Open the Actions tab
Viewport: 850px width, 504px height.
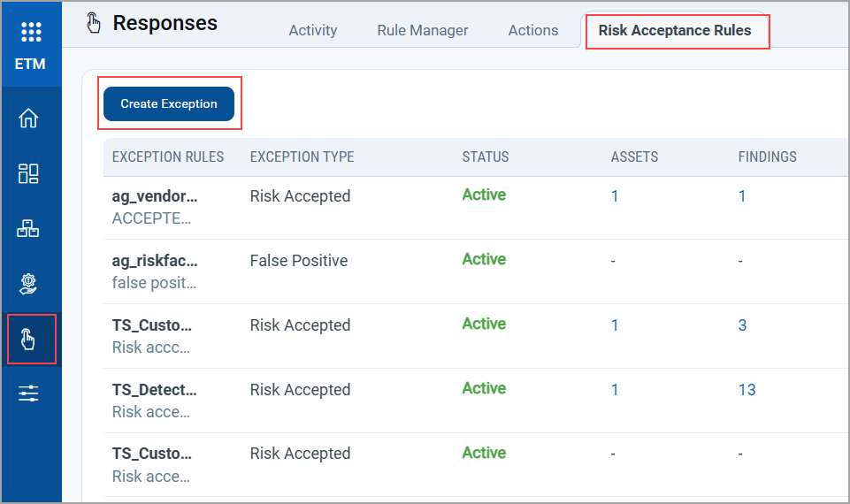(532, 30)
